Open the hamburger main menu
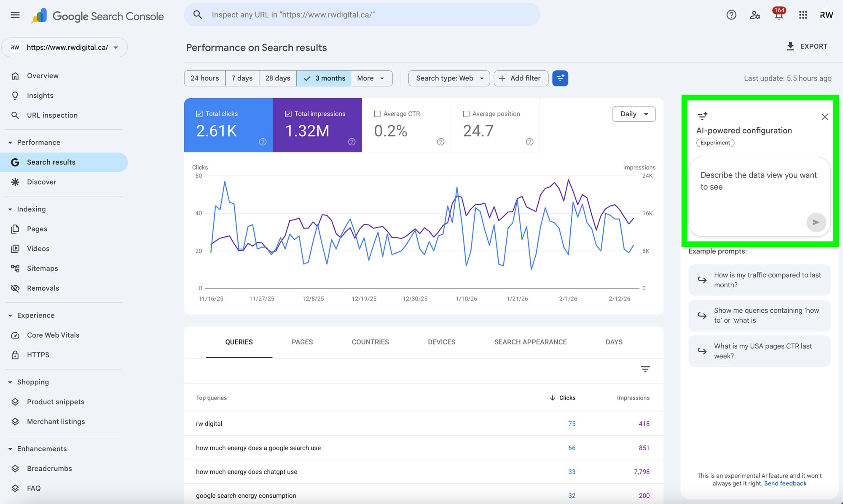The height and width of the screenshot is (504, 843). coord(15,15)
